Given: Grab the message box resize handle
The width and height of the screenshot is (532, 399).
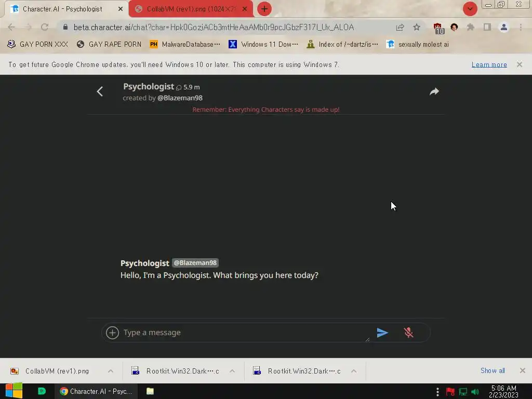Looking at the screenshot, I should 367,340.
